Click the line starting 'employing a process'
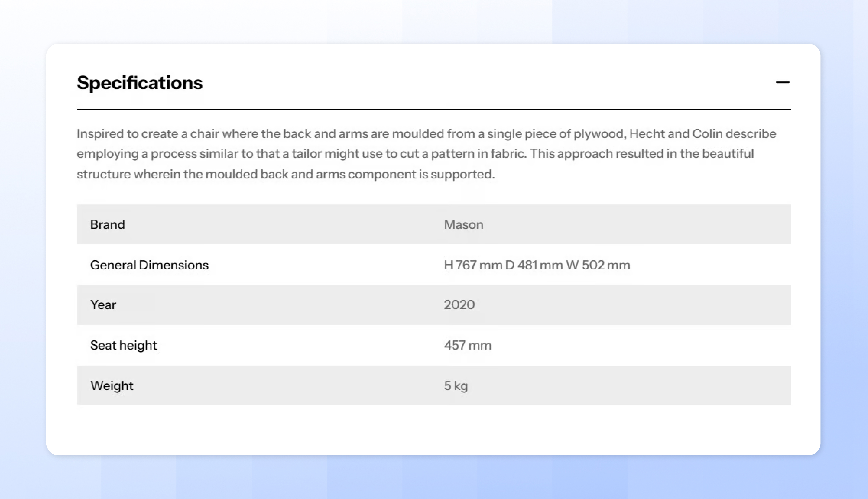This screenshot has height=499, width=868. (x=415, y=154)
